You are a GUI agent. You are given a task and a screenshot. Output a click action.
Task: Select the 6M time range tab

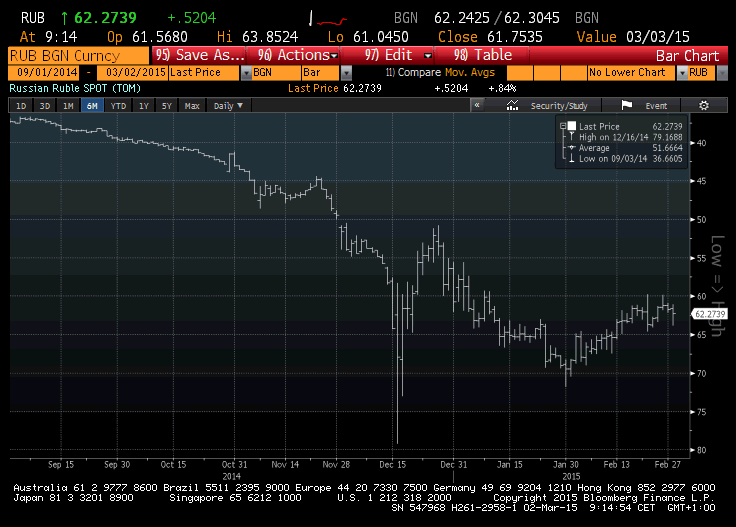[x=92, y=106]
